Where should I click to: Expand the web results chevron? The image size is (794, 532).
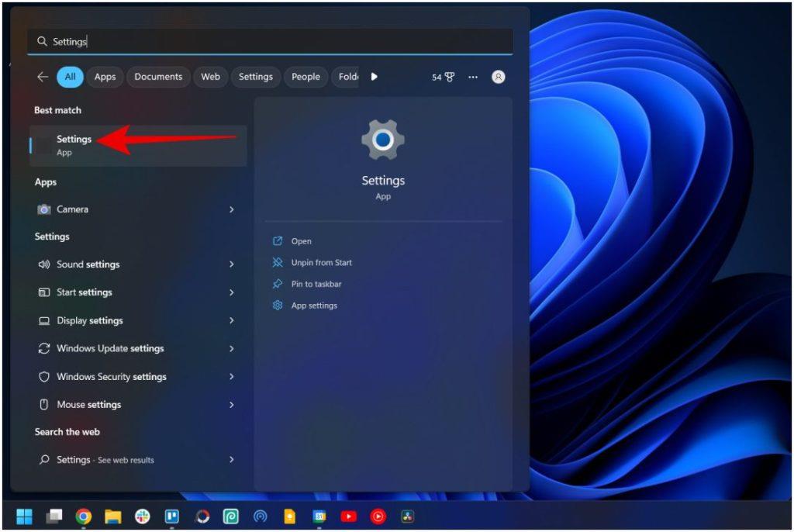click(231, 460)
